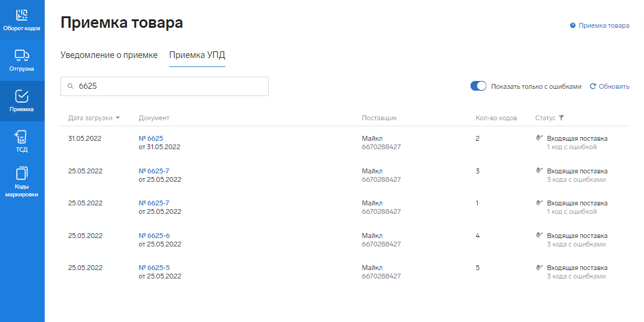Toggle Показать только с ошибками switch
644x322 pixels.
coord(478,86)
